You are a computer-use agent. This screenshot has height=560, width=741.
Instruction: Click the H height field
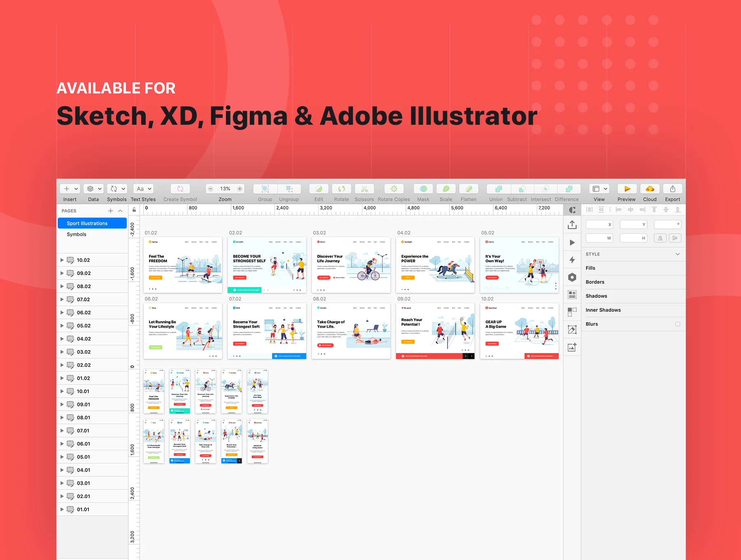(634, 238)
